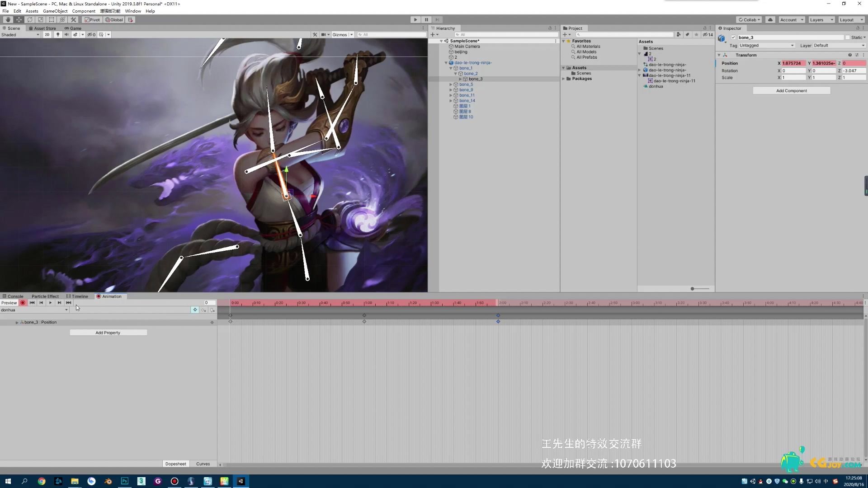Viewport: 868px width, 488px height.
Task: Click the Add Component button
Action: [791, 91]
